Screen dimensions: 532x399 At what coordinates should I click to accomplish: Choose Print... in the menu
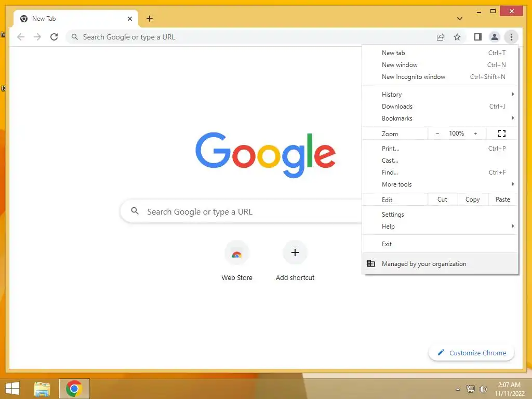[x=440, y=148]
